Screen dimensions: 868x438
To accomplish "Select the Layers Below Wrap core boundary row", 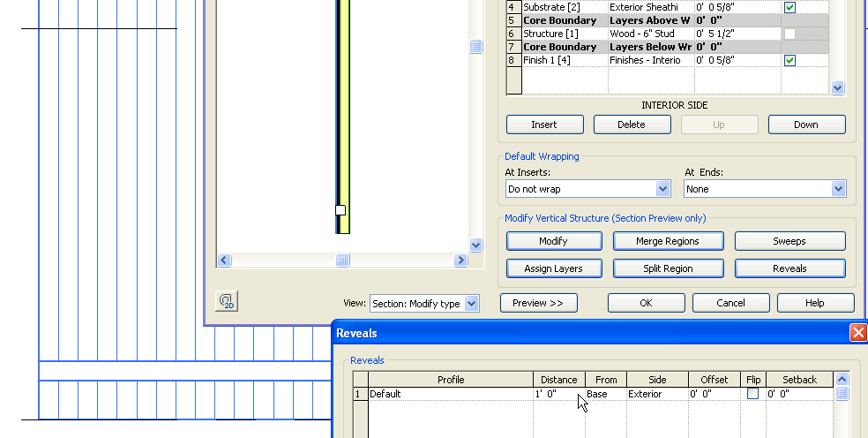I will pyautogui.click(x=667, y=47).
